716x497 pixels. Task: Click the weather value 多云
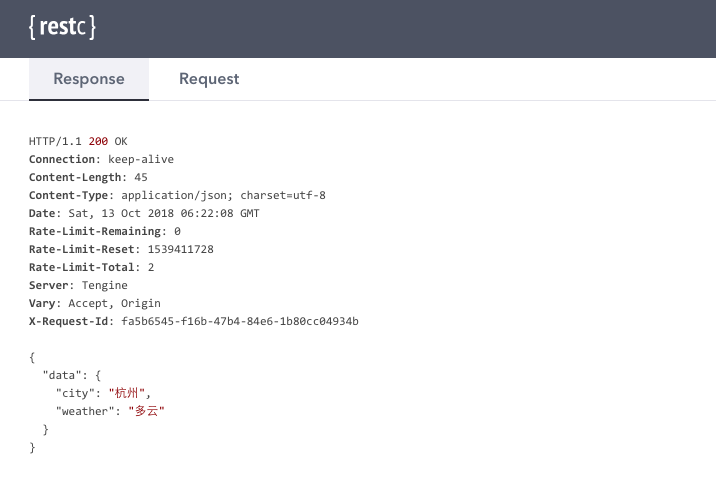click(146, 411)
